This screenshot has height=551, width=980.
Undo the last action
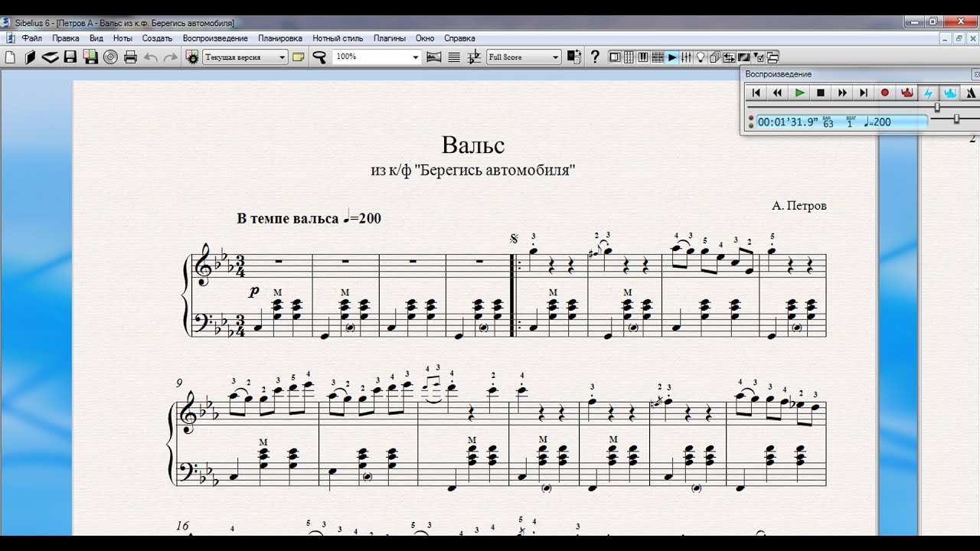(x=151, y=57)
